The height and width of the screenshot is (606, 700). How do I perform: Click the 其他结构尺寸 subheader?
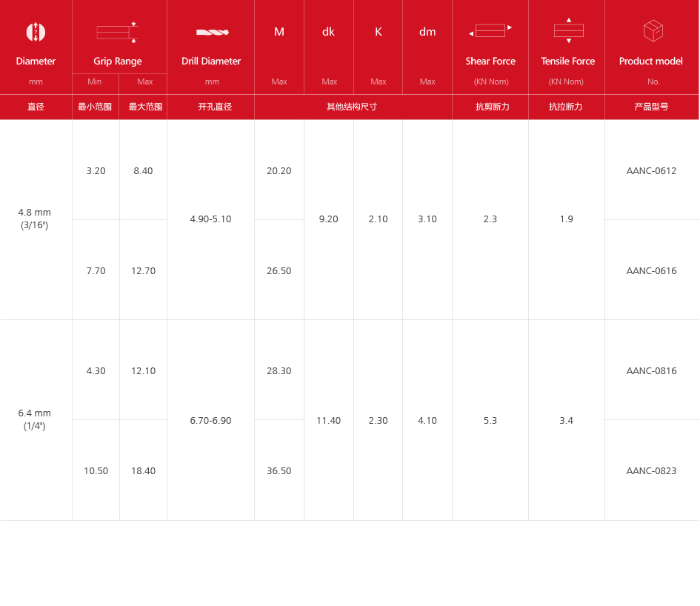tap(353, 107)
